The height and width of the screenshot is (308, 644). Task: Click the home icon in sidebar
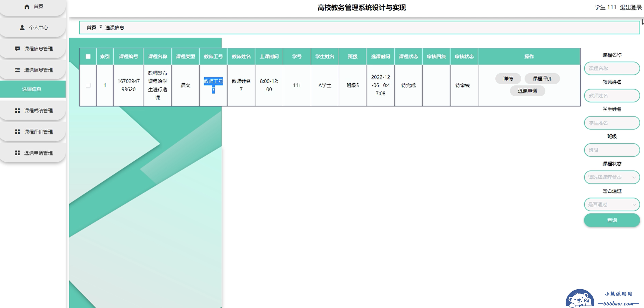pos(27,7)
